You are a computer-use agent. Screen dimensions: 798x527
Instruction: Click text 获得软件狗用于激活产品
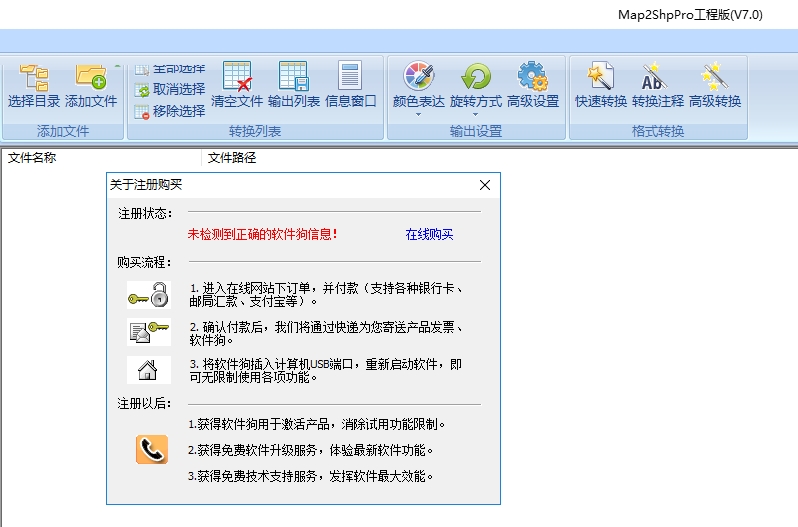[x=266, y=424]
